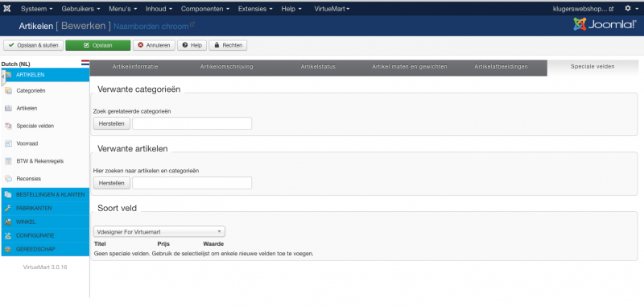
Task: Collapse the sidebar with the arrow handle
Action: point(3,77)
